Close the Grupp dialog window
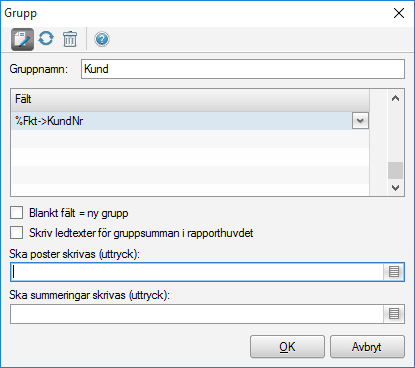 point(399,13)
